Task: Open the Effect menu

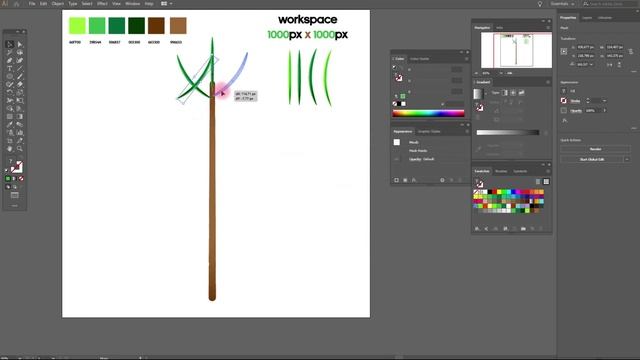Action: click(102, 4)
